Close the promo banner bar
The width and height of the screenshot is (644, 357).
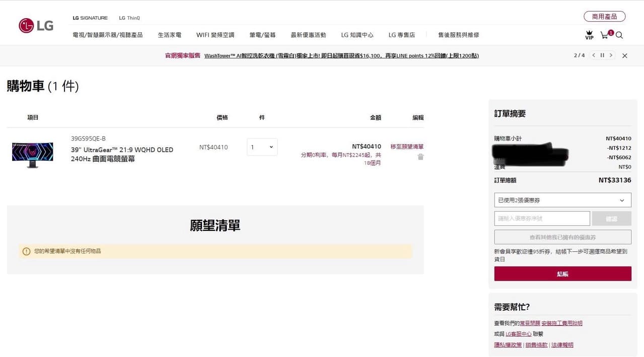pos(625,56)
